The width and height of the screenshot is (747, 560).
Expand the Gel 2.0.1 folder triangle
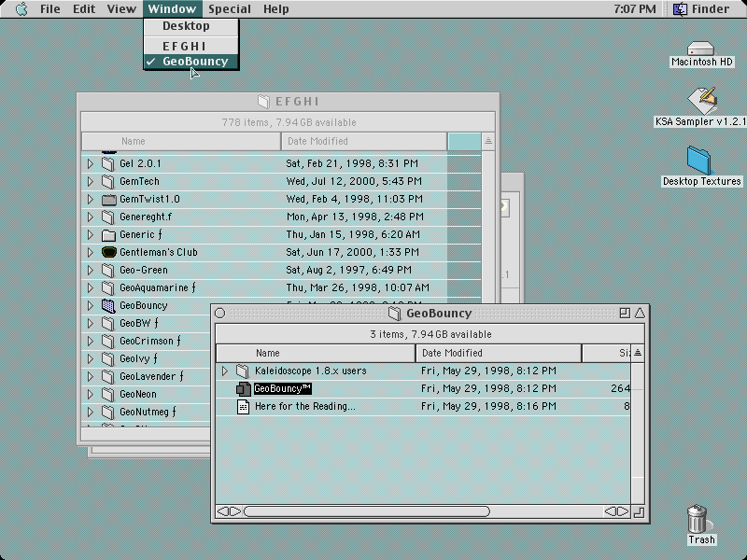pos(90,164)
